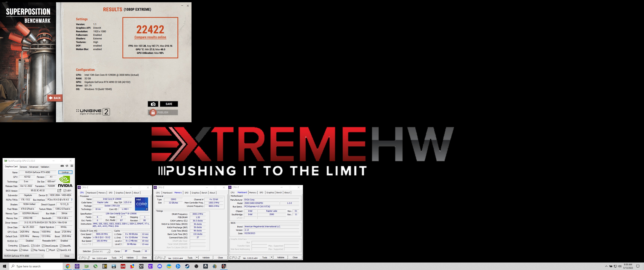This screenshot has height=270, width=644.
Task: Expand Tools arrow in CPU-Z Mainboard window
Action: point(271,257)
